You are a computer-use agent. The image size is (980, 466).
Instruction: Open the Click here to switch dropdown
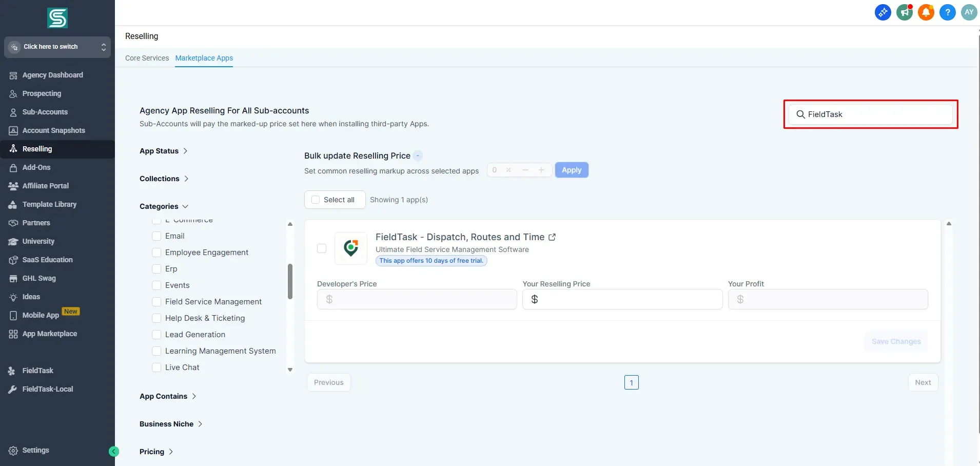pos(57,47)
